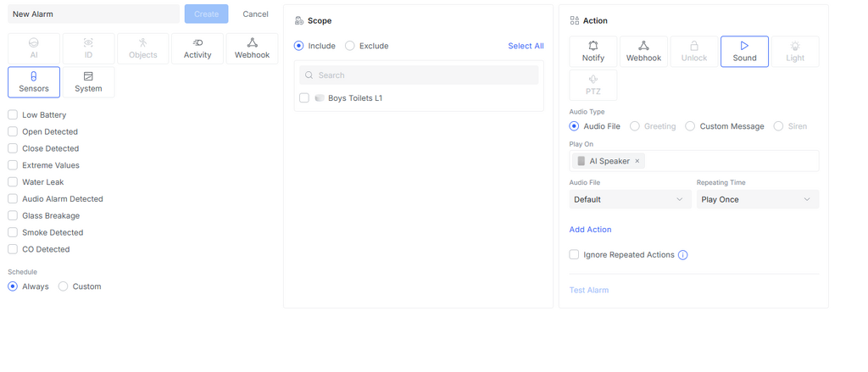Viewport: 868px width, 372px height.
Task: Expand the Repeating Time dropdown
Action: 758,199
